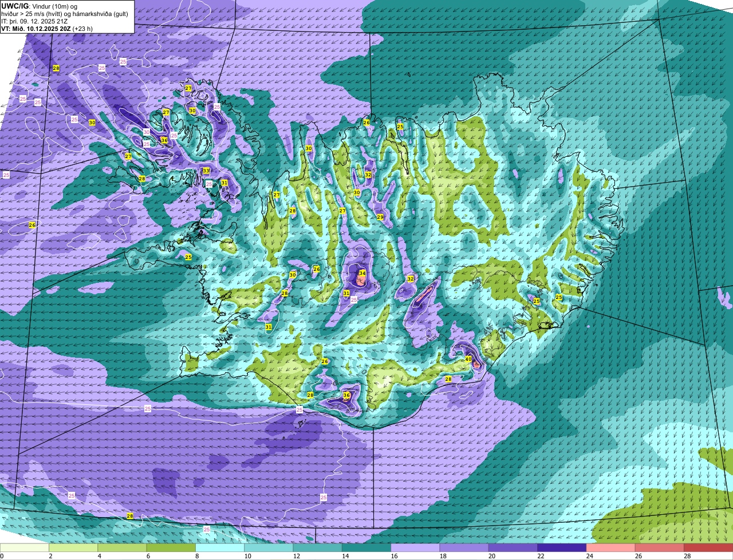733x560 pixels.
Task: Click the yellow peak gust label 40
Action: point(468,359)
